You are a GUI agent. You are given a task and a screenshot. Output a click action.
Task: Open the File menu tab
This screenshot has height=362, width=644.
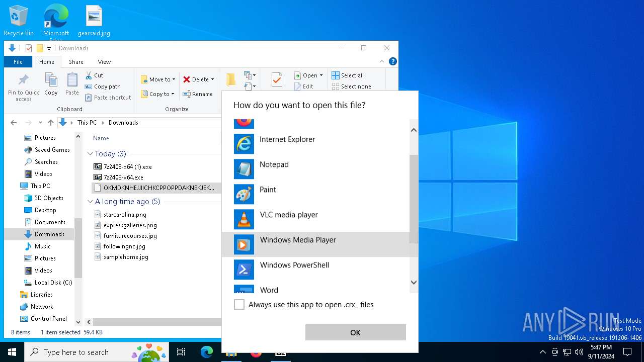pyautogui.click(x=18, y=62)
